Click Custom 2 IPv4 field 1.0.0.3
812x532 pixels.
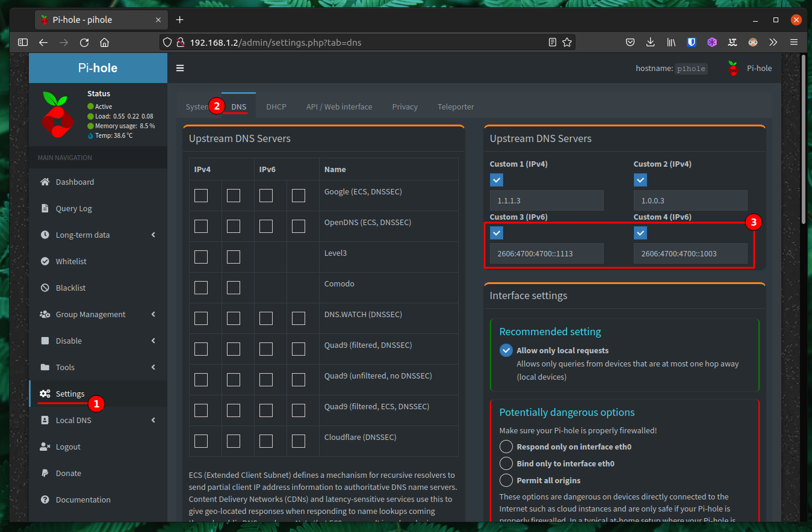click(x=690, y=200)
